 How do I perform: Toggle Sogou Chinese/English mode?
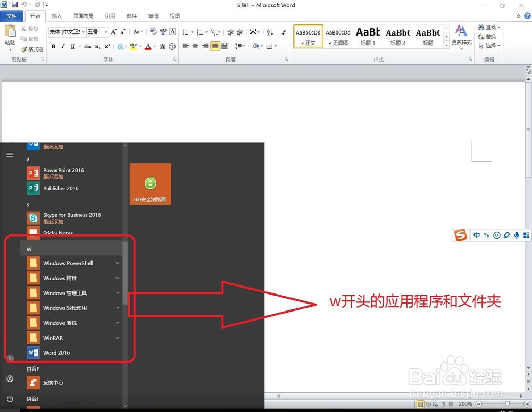[x=477, y=235]
